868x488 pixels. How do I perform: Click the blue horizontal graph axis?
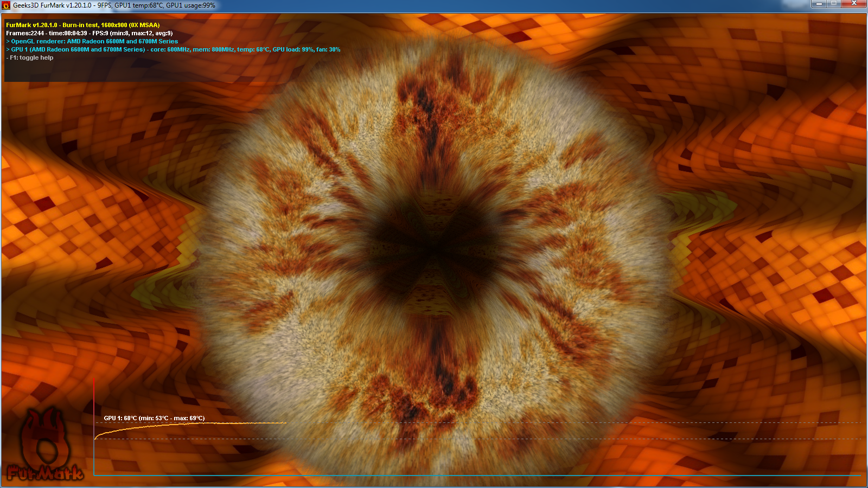477,476
